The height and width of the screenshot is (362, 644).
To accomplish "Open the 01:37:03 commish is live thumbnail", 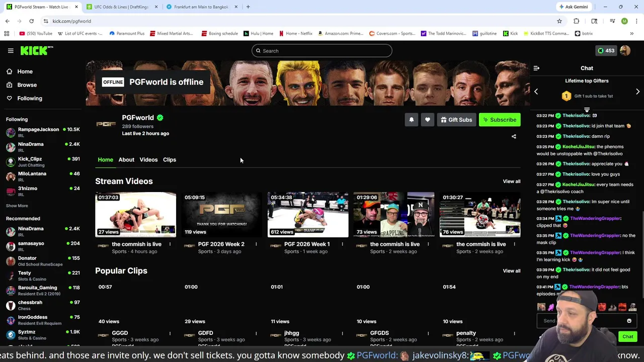I will (x=136, y=215).
